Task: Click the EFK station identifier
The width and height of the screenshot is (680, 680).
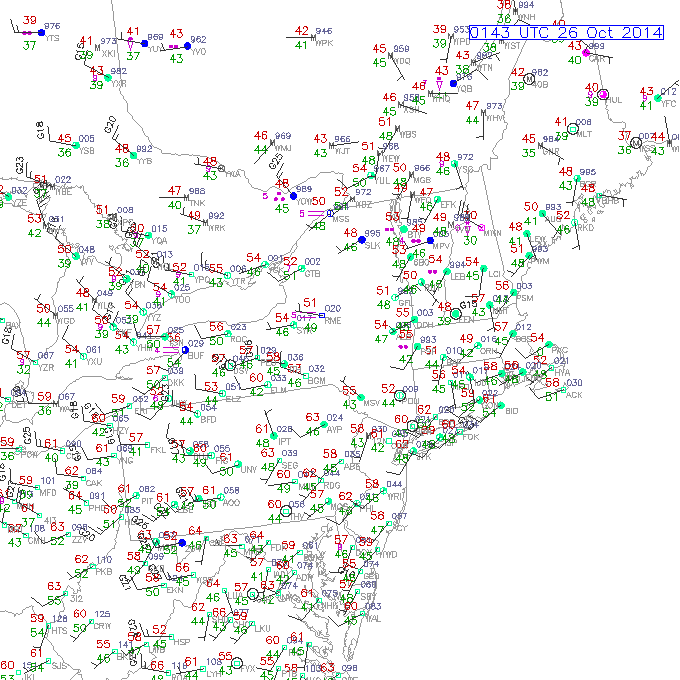Action: pyautogui.click(x=448, y=204)
